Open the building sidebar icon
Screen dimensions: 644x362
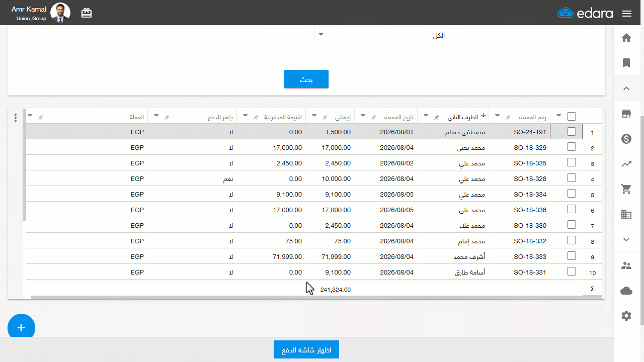(626, 214)
